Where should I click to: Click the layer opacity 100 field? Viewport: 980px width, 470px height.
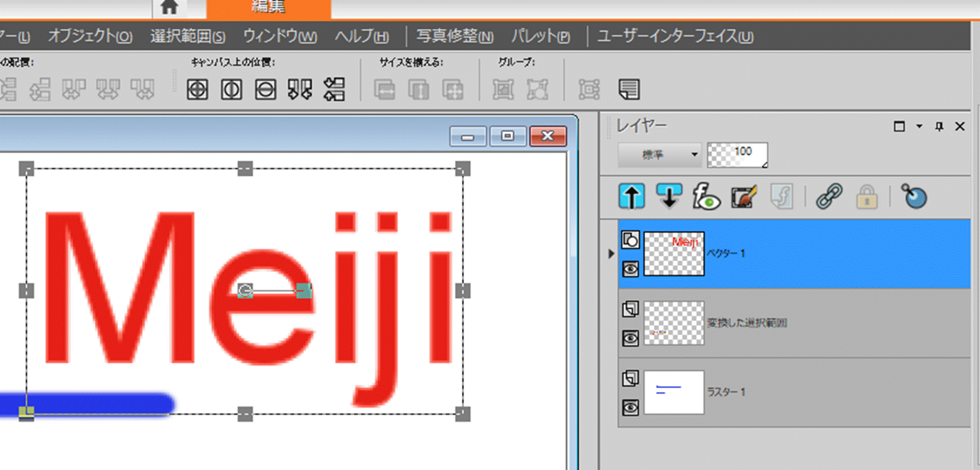737,155
